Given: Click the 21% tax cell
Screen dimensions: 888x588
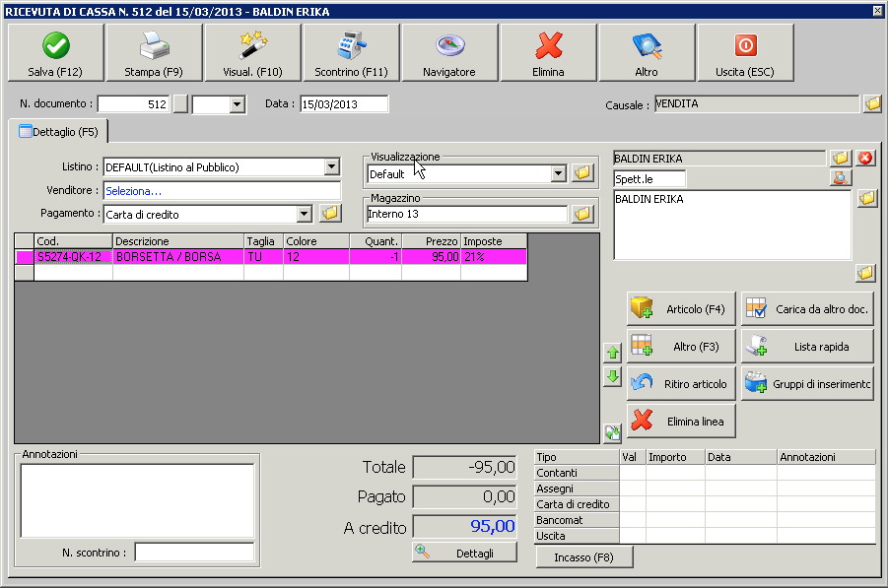Looking at the screenshot, I should (x=494, y=257).
